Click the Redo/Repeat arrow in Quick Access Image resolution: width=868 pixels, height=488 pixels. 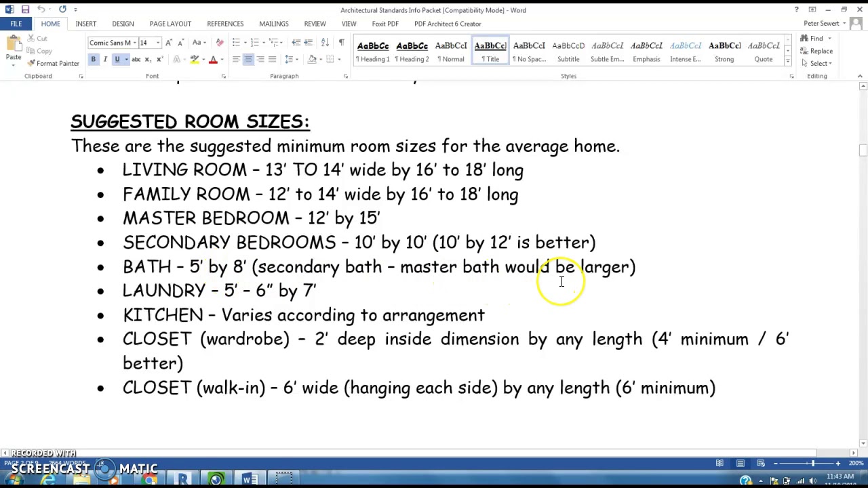pyautogui.click(x=62, y=9)
